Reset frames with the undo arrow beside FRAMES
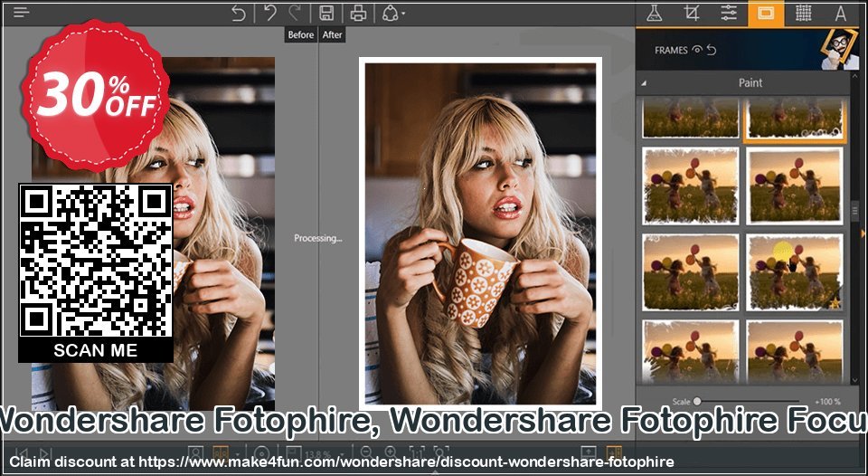Screen dimensions: 868x476 712,50
